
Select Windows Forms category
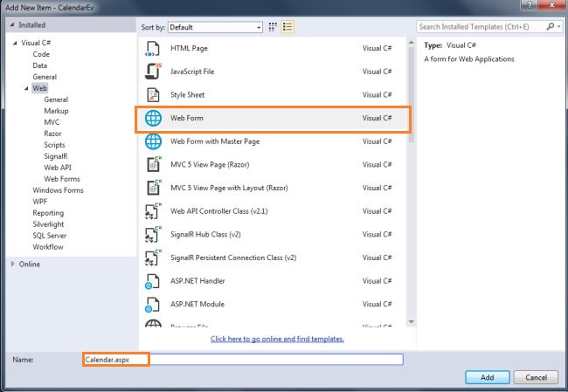click(x=58, y=190)
